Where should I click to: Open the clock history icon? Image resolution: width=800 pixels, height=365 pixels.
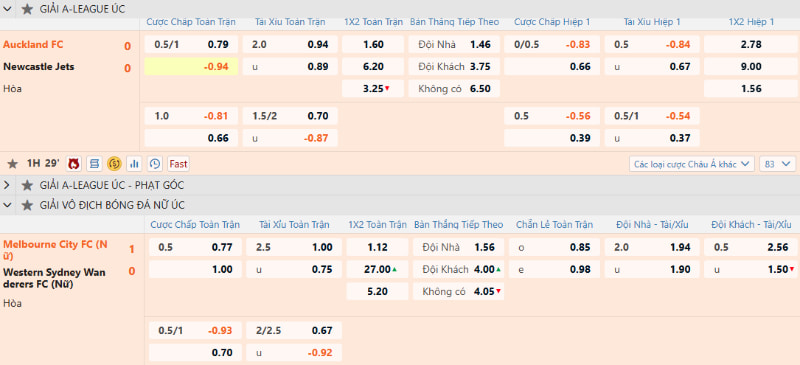(155, 164)
